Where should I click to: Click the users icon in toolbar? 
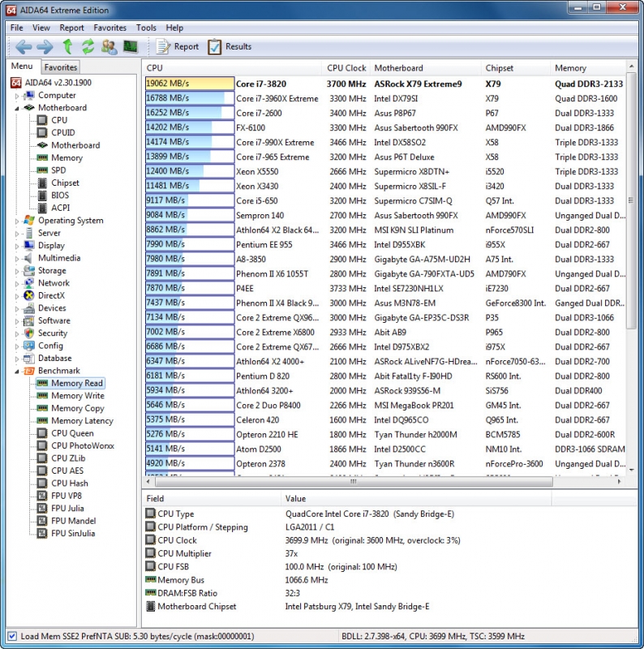click(x=109, y=47)
